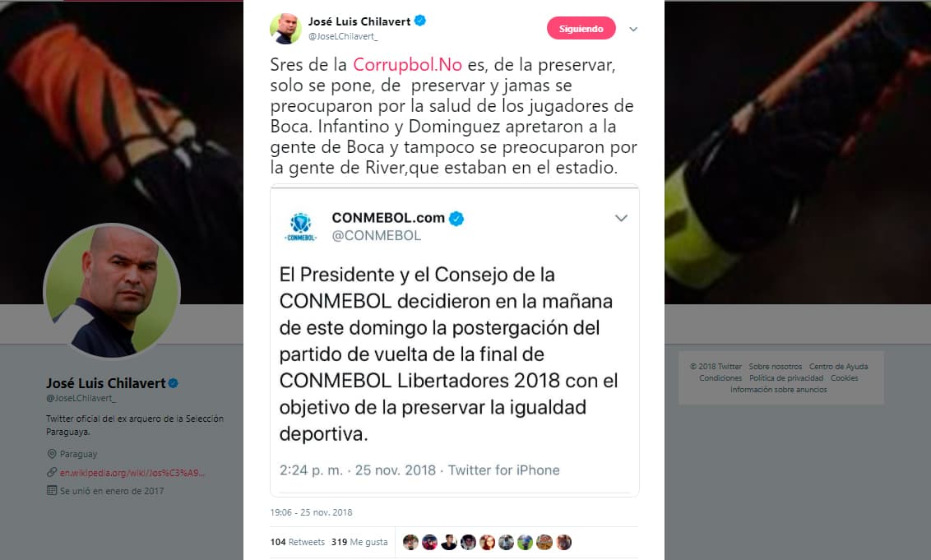This screenshot has height=560, width=931.
Task: Open the en.wikipedia.org profile link
Action: pos(132,473)
